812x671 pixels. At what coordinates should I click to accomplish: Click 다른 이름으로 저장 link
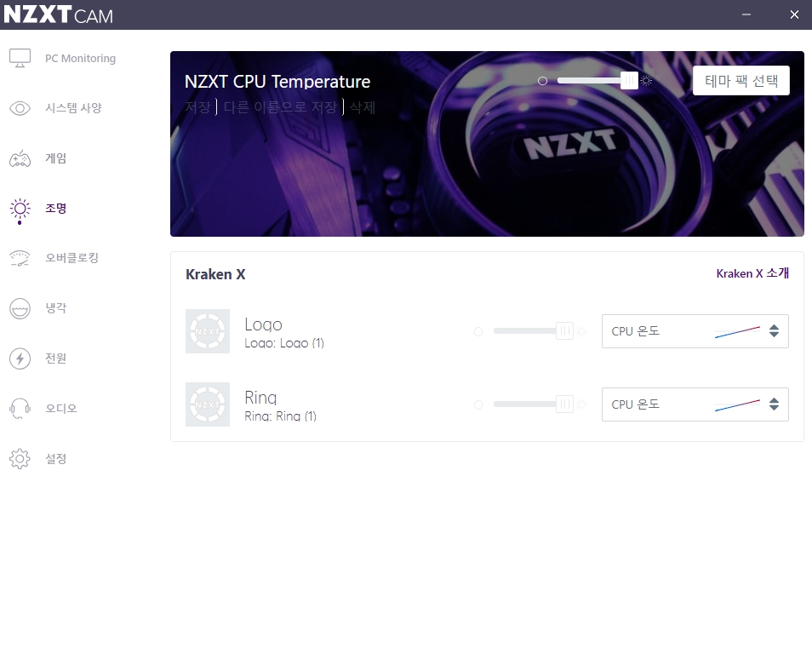[280, 107]
